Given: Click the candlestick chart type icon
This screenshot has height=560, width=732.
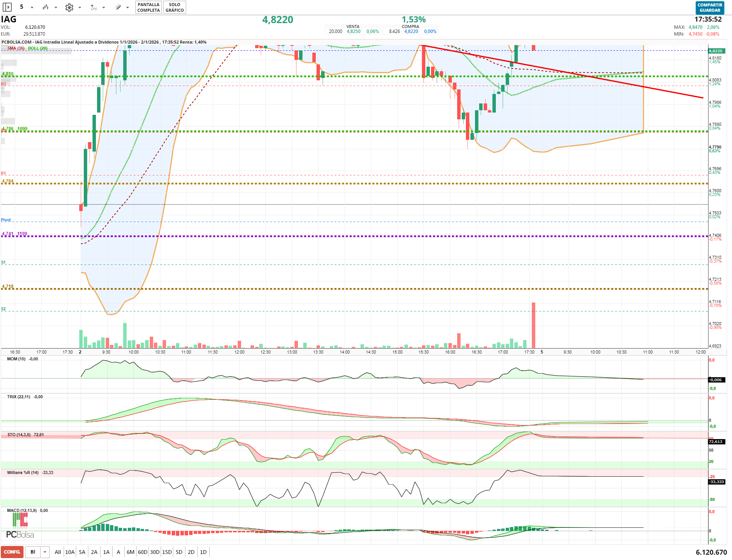Looking at the screenshot, I should point(45,7).
